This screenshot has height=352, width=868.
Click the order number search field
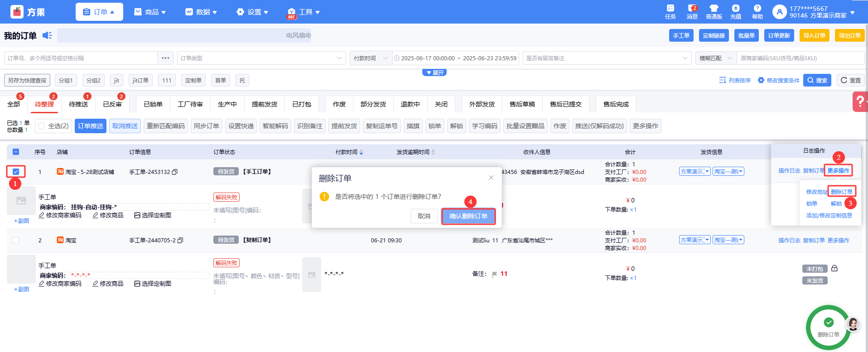click(82, 58)
